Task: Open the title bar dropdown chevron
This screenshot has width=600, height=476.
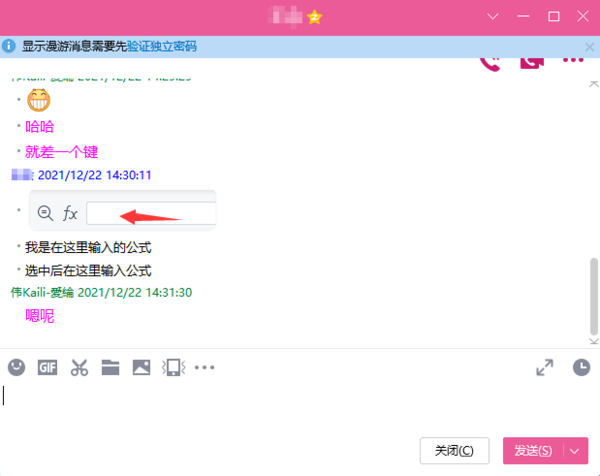Action: (493, 16)
